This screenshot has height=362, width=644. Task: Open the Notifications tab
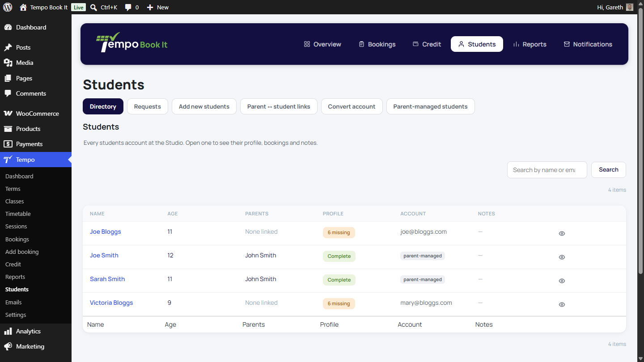pyautogui.click(x=588, y=44)
